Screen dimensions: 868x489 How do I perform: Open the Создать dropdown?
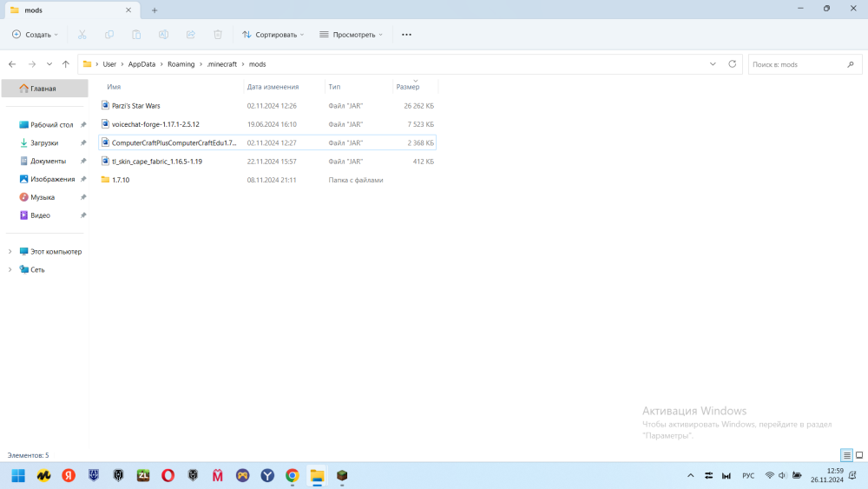35,35
